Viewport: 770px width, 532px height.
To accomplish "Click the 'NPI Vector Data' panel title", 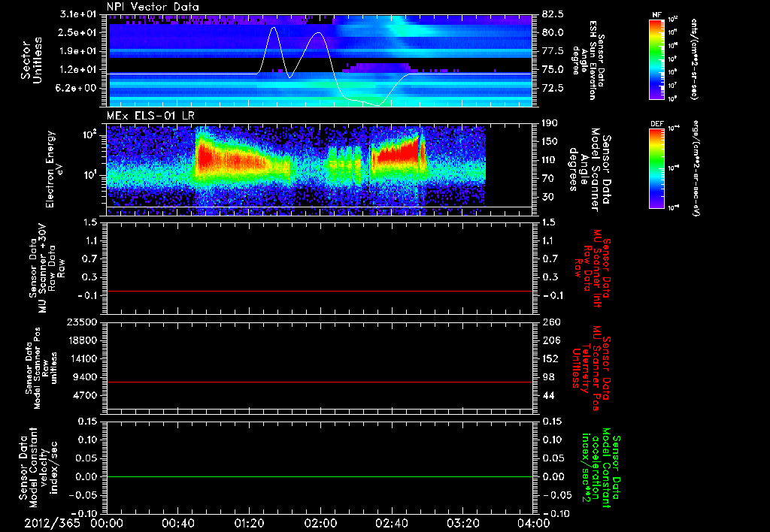I will point(153,7).
